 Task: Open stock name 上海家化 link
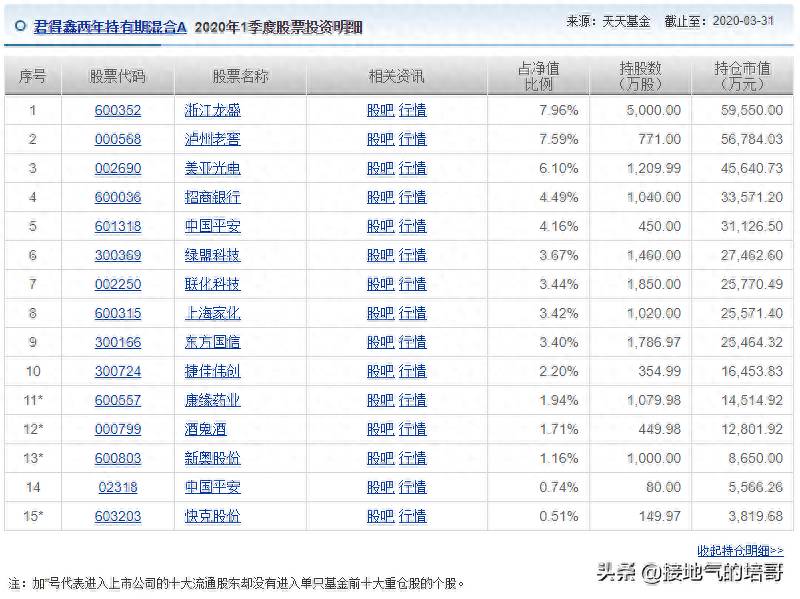[212, 313]
